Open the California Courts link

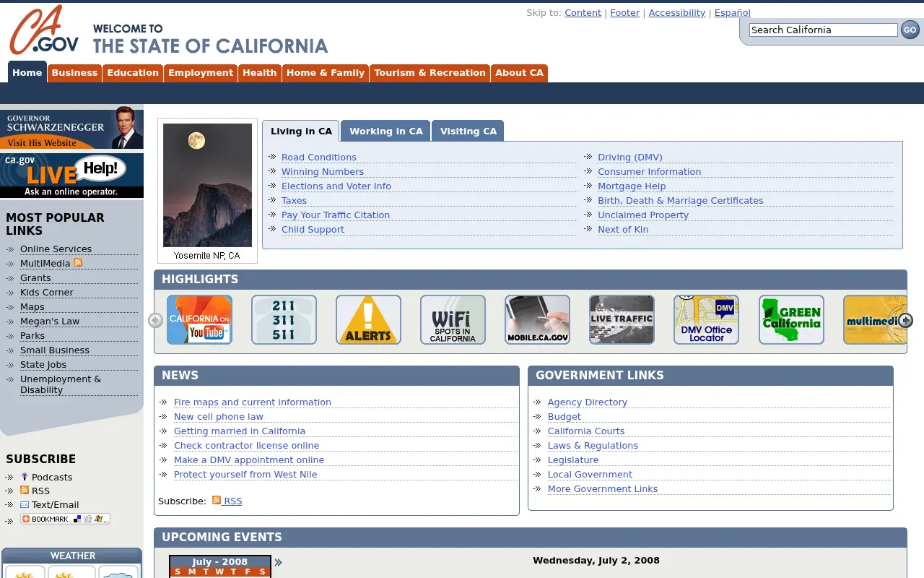click(x=586, y=431)
